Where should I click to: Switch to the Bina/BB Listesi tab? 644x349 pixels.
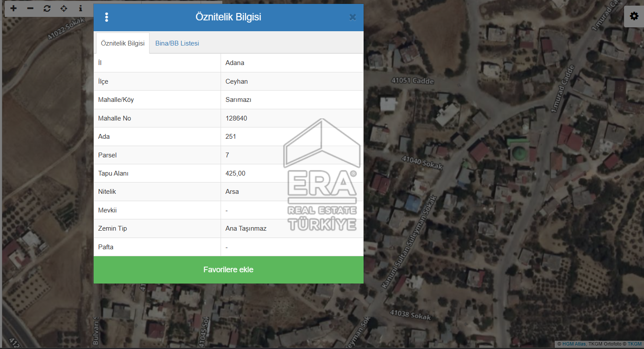pos(177,43)
